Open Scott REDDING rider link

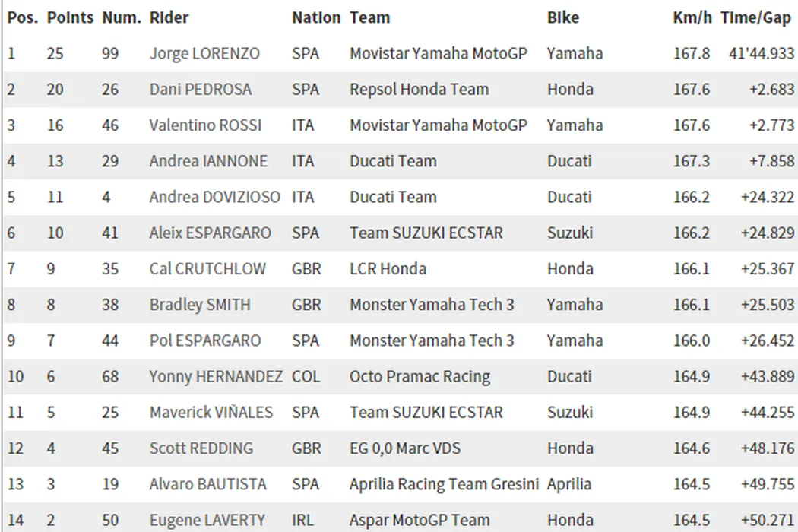(x=201, y=448)
